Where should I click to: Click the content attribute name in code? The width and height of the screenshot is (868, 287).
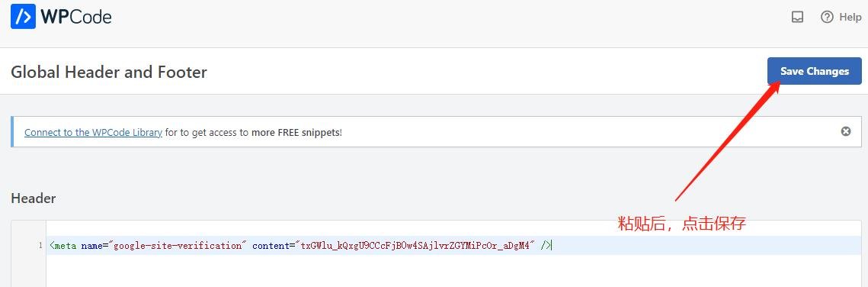[270, 246]
